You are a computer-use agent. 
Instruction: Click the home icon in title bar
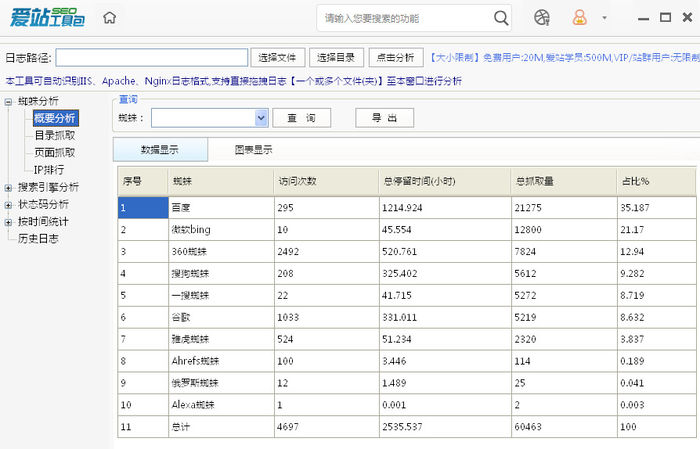pos(110,18)
